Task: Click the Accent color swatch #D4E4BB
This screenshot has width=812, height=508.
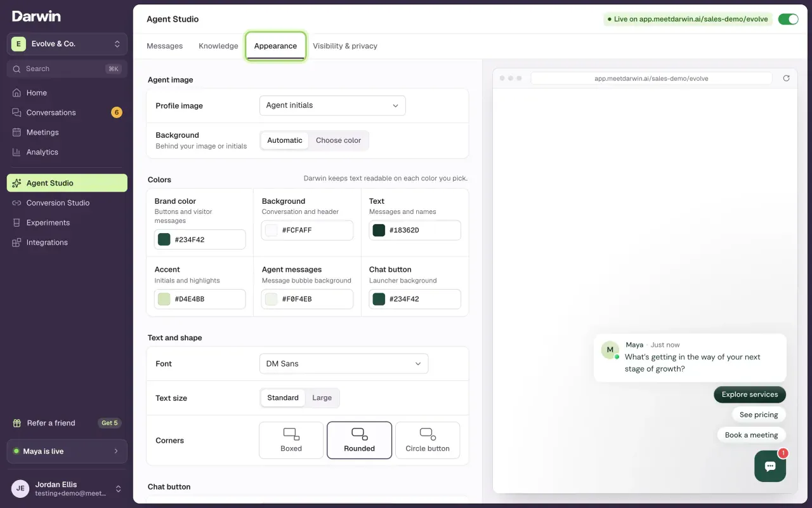Action: pos(164,299)
